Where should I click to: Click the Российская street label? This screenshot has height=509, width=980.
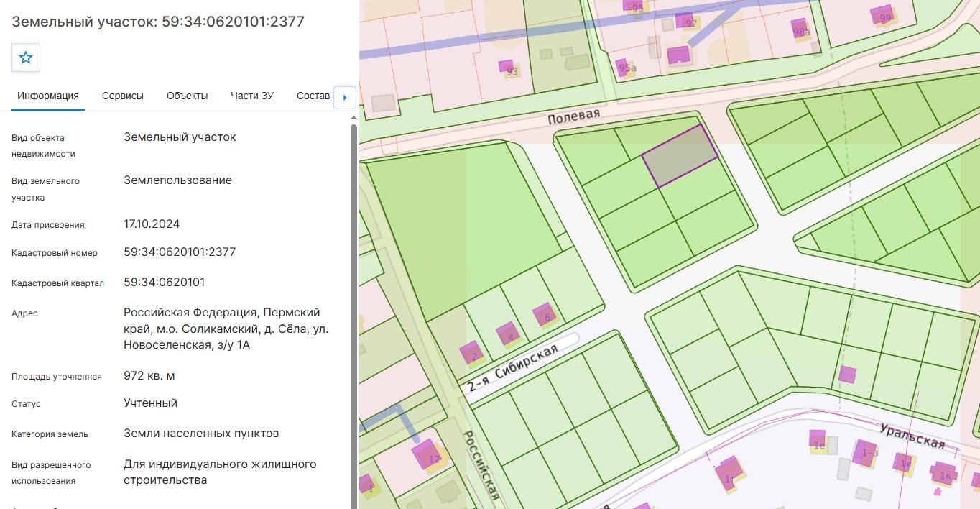[x=481, y=464]
